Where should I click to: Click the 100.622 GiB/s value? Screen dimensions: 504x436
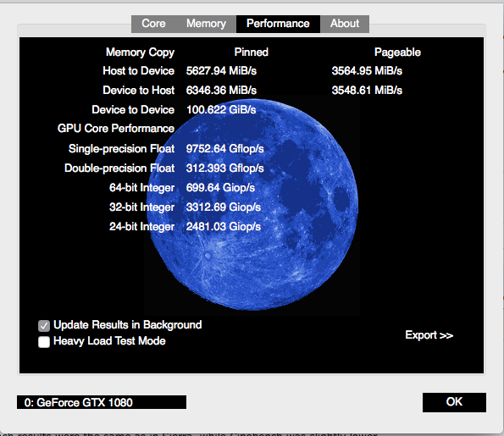(221, 110)
